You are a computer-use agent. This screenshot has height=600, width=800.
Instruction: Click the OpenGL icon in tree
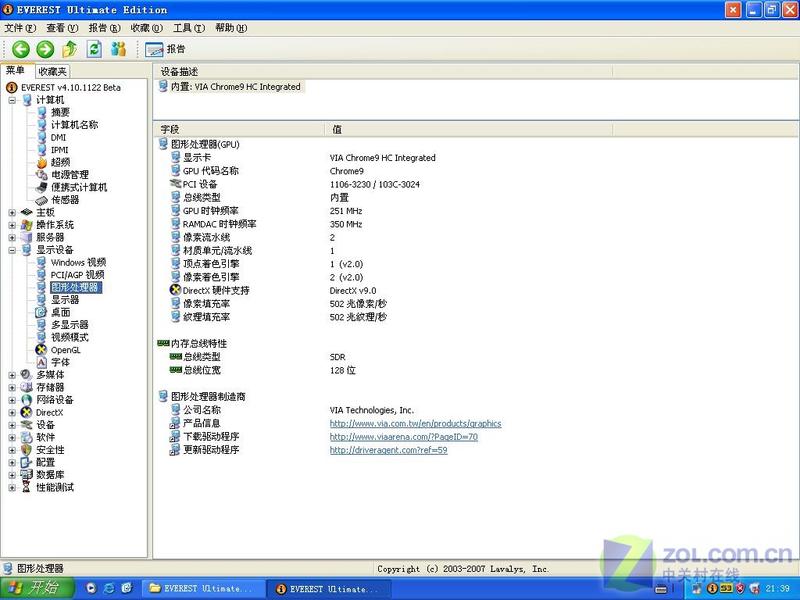[x=41, y=350]
